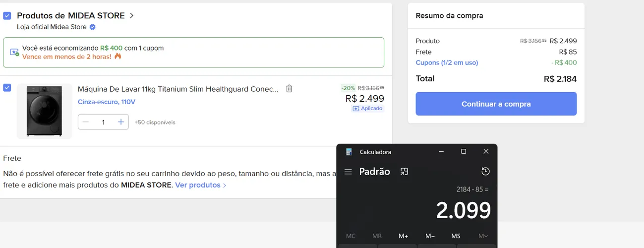
Task: Click Continuar a compra button
Action: pyautogui.click(x=496, y=104)
